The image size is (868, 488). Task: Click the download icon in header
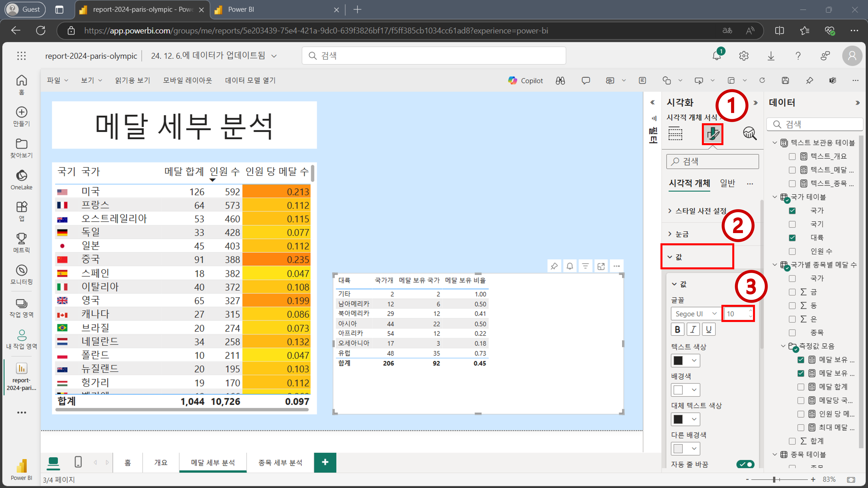point(771,56)
